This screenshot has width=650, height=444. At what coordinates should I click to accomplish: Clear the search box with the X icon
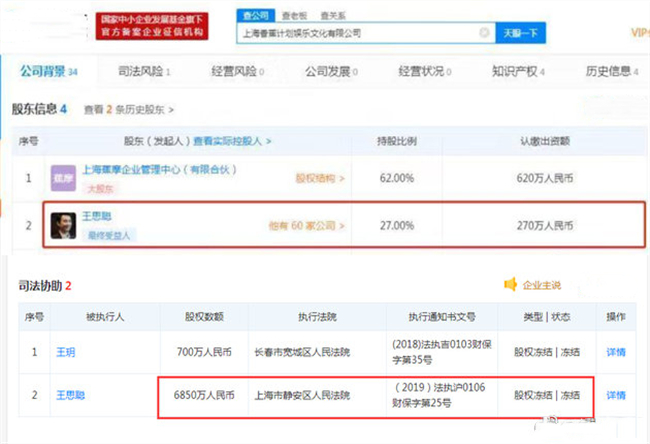click(x=484, y=32)
